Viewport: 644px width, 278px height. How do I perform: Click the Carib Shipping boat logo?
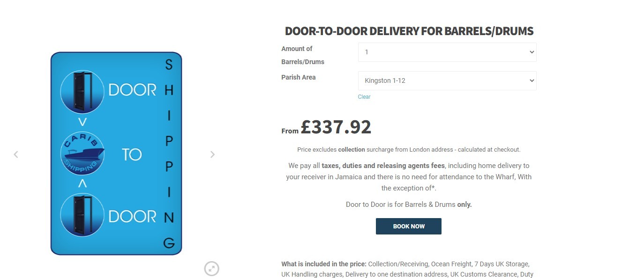coord(82,154)
